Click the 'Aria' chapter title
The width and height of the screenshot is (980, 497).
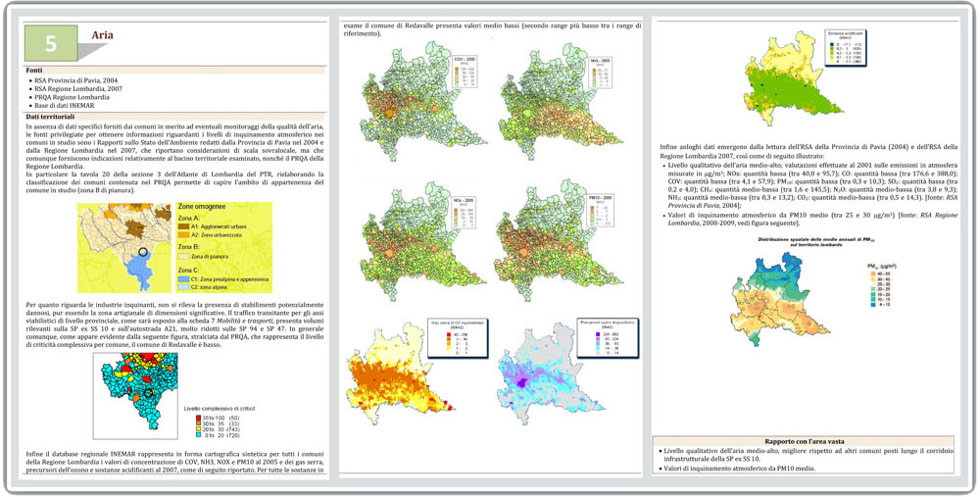pyautogui.click(x=102, y=35)
